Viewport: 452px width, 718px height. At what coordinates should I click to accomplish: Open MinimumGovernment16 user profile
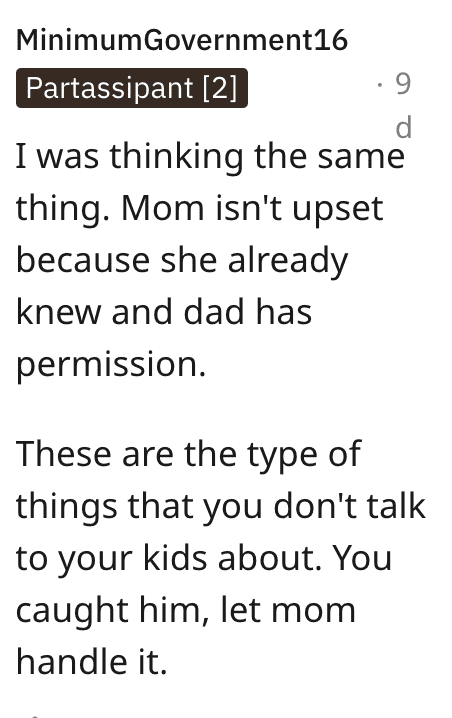coord(182,40)
